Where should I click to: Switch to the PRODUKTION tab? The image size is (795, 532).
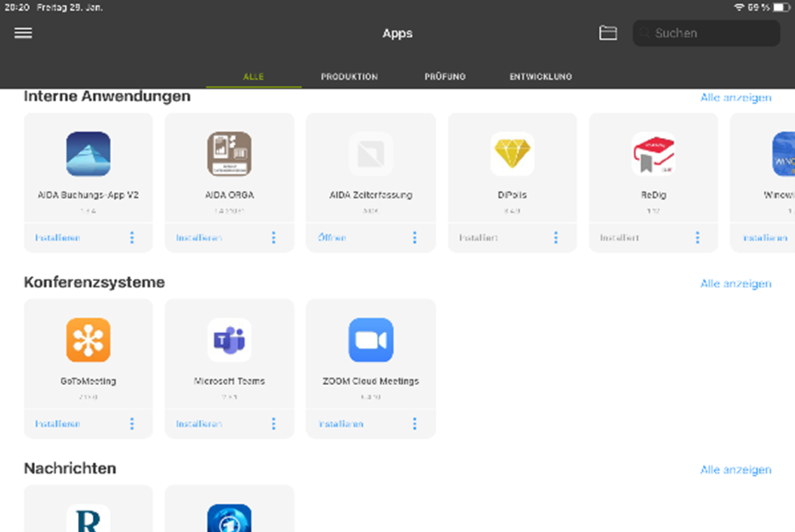[x=349, y=77]
